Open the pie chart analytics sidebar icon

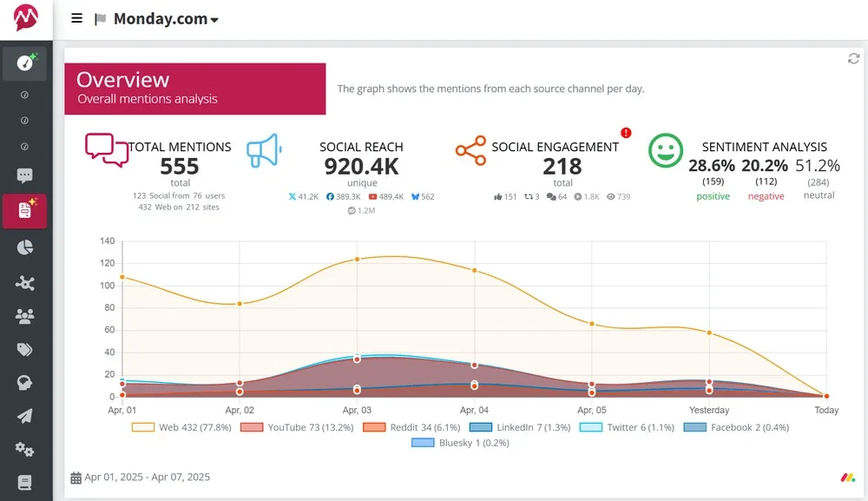point(24,247)
